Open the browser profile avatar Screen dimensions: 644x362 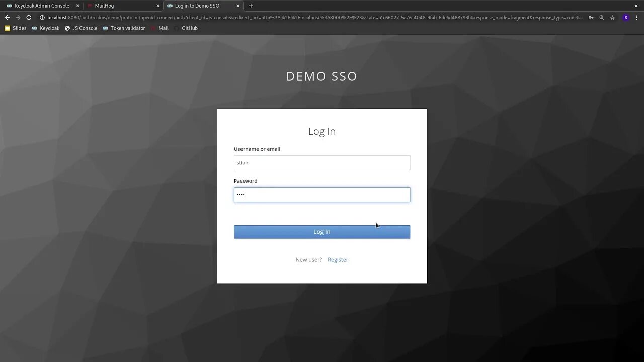pos(625,17)
